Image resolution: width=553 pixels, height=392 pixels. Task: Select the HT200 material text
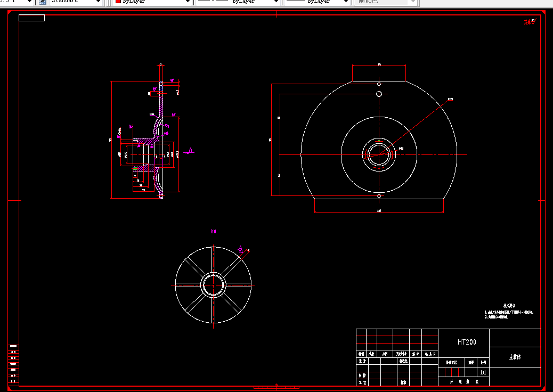467,342
